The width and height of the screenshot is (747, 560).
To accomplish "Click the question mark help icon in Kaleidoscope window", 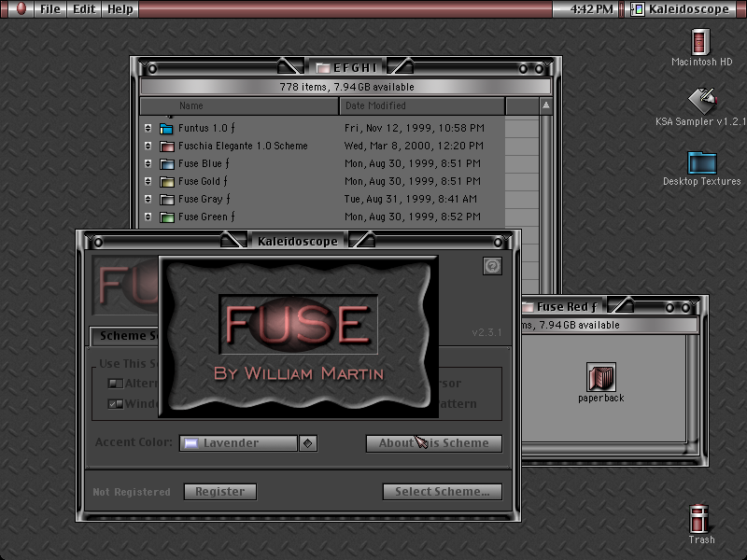I will [492, 266].
